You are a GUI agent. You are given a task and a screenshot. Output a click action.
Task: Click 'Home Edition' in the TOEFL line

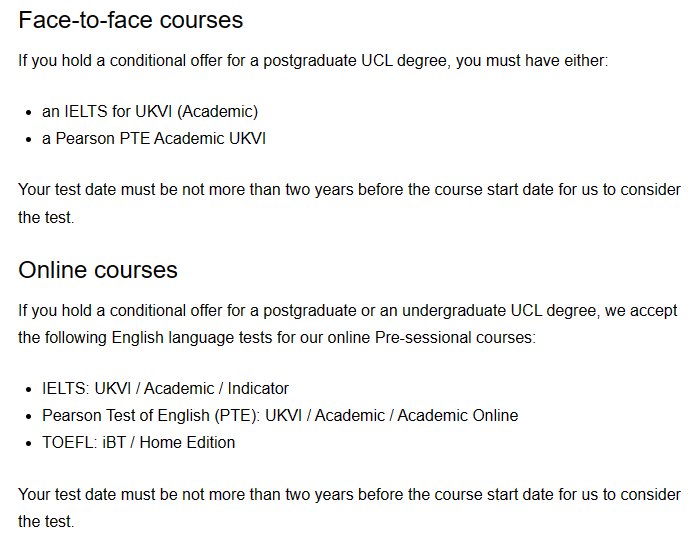point(187,442)
